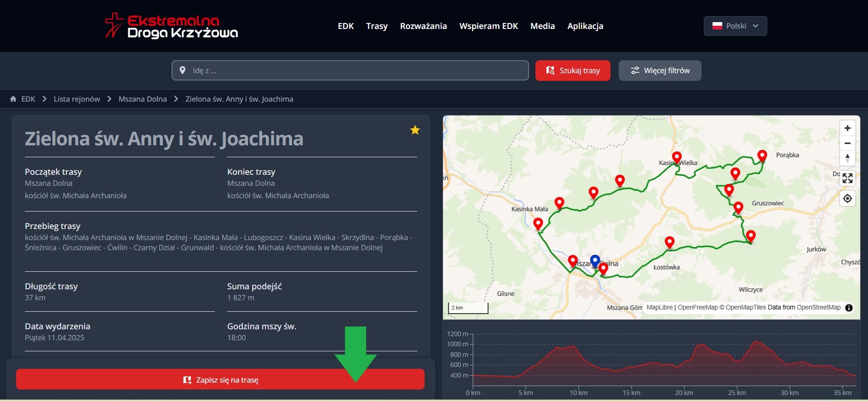Image resolution: width=868 pixels, height=401 pixels.
Task: Toggle fullscreen map view
Action: click(x=847, y=178)
